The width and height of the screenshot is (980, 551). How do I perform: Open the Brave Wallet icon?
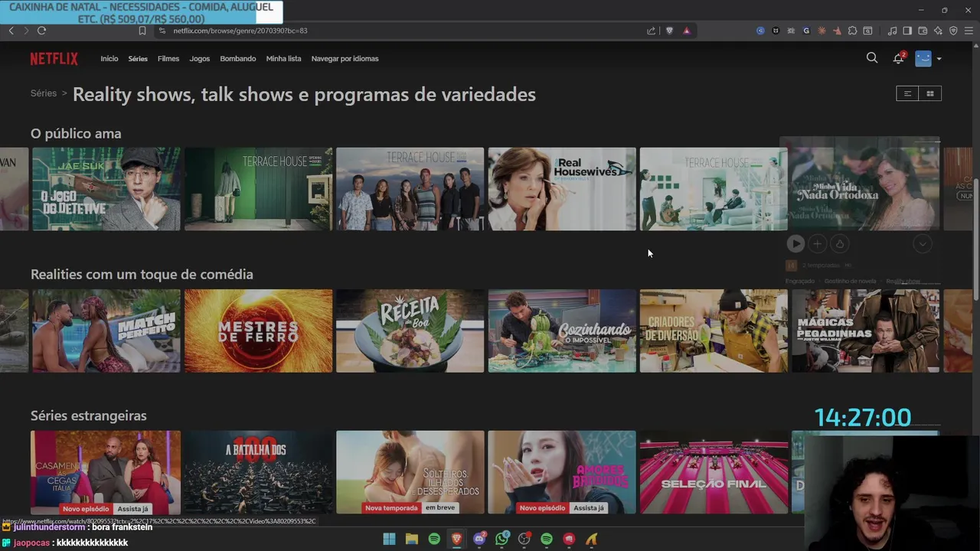(x=923, y=31)
